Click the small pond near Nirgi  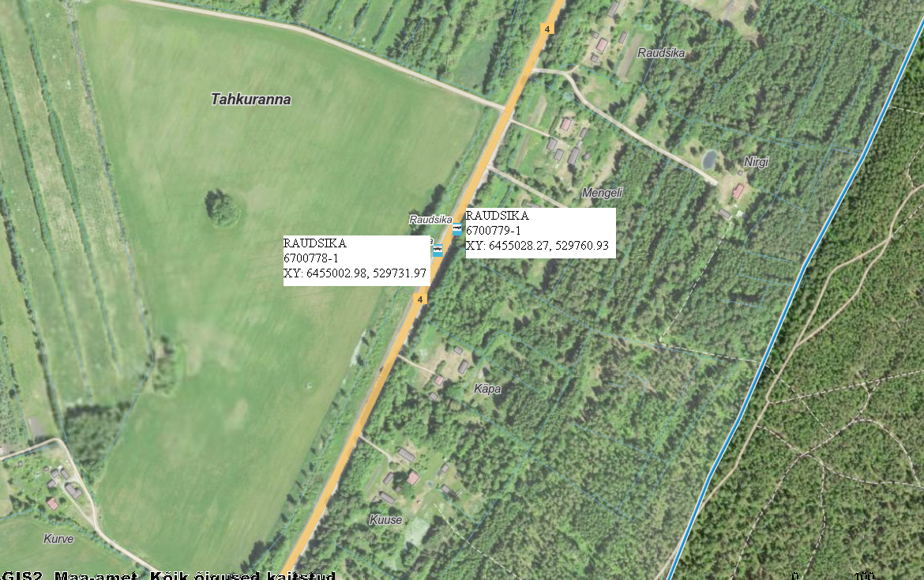709,159
